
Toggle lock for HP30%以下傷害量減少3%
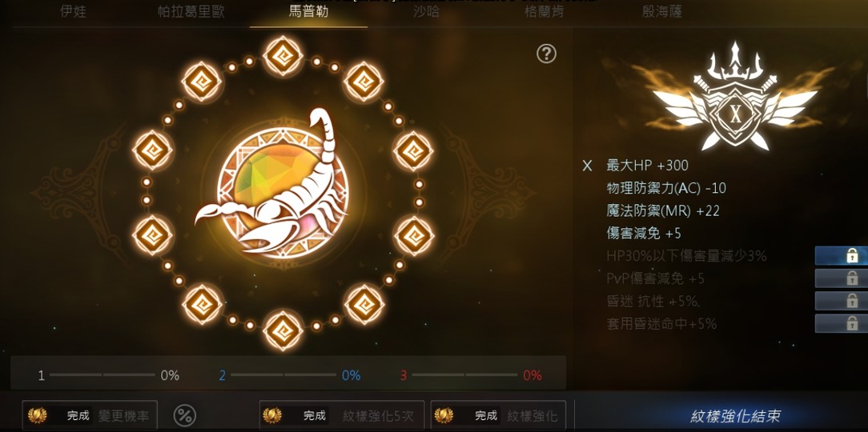[x=842, y=255]
